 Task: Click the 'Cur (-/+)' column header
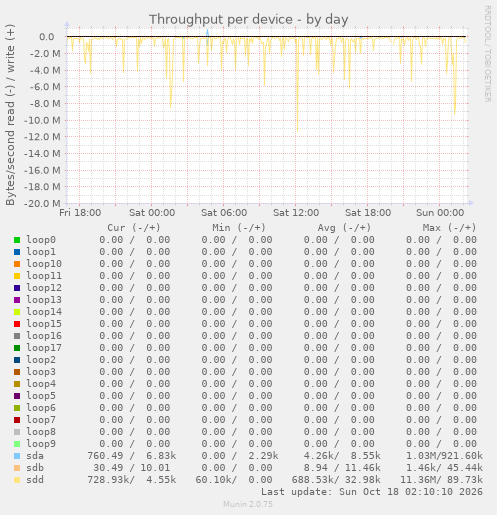click(x=134, y=228)
